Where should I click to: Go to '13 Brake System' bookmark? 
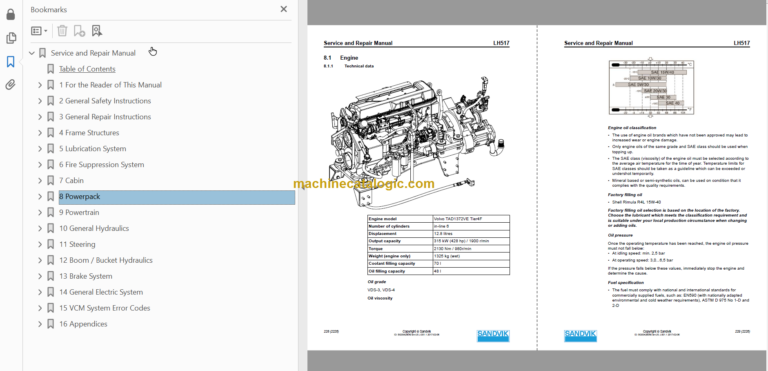[86, 276]
